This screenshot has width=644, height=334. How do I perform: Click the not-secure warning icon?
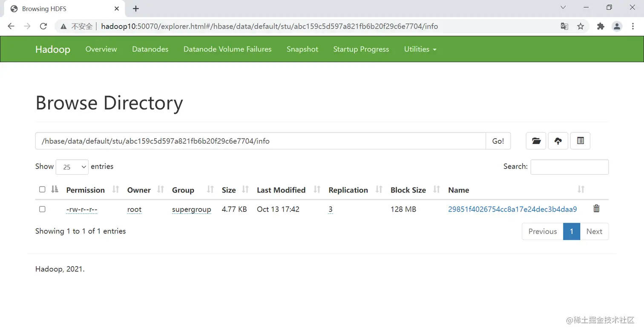coord(63,26)
